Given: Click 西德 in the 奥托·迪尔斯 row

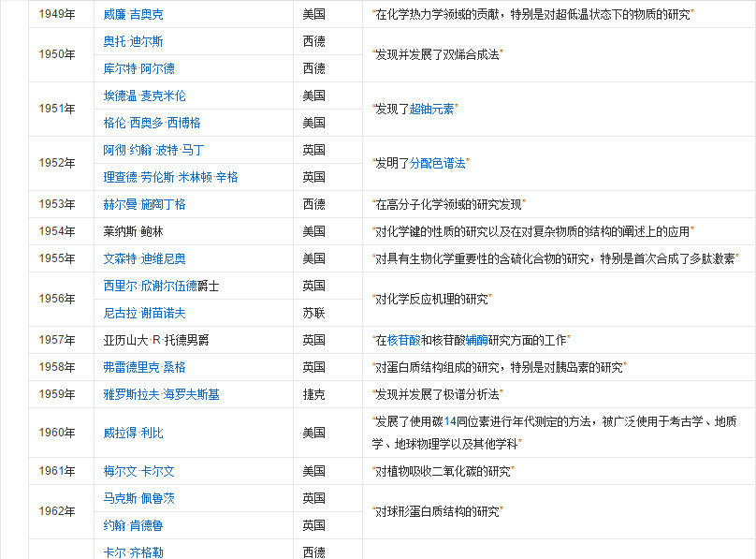Looking at the screenshot, I should coord(313,41).
